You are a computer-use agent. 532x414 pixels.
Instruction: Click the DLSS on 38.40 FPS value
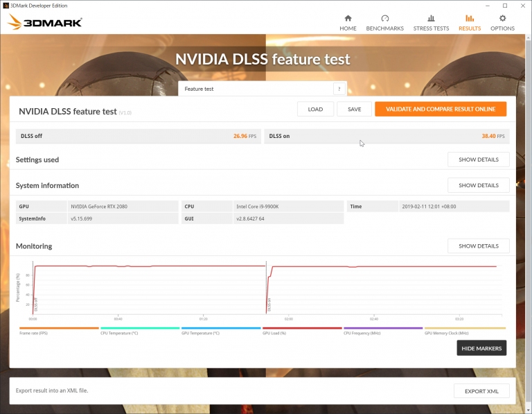click(493, 136)
